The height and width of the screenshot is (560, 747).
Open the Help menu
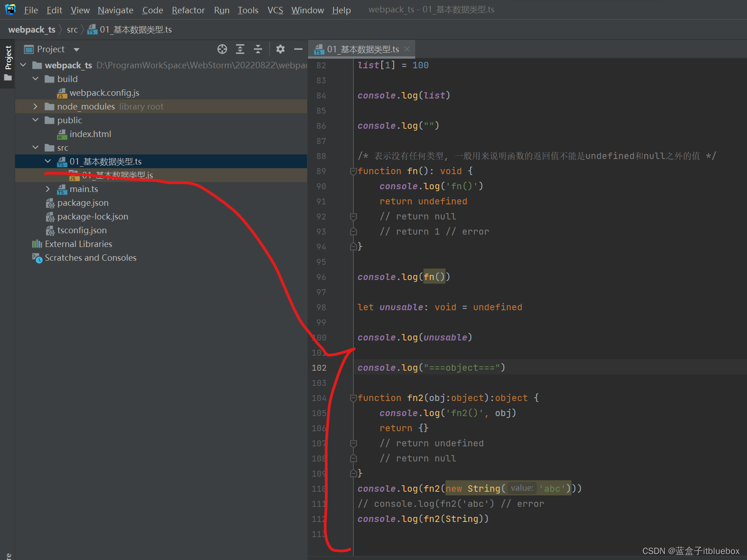point(341,10)
